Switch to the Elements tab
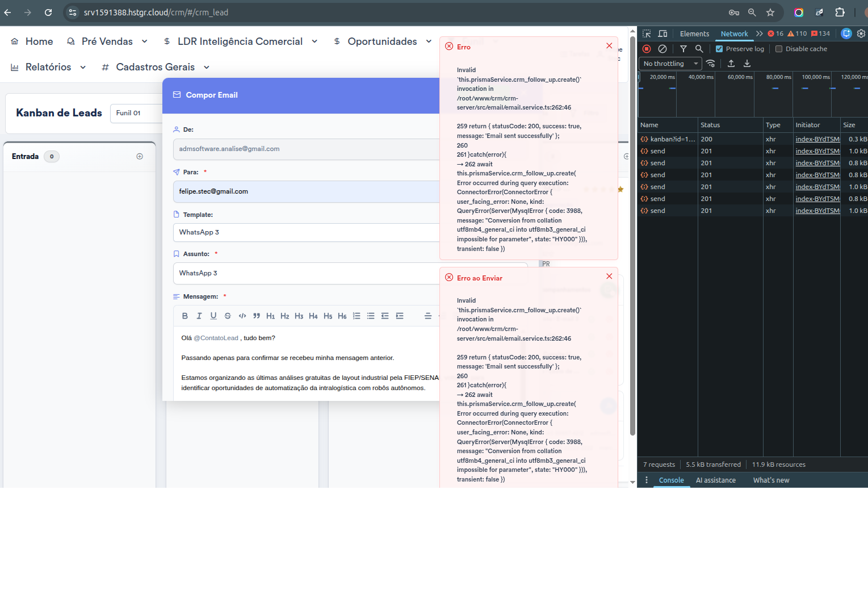Viewport: 868px width, 590px height. (x=694, y=34)
